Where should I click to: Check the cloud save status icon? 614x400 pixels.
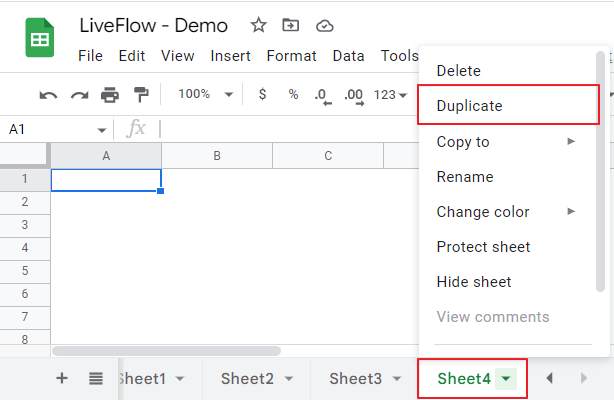(325, 26)
